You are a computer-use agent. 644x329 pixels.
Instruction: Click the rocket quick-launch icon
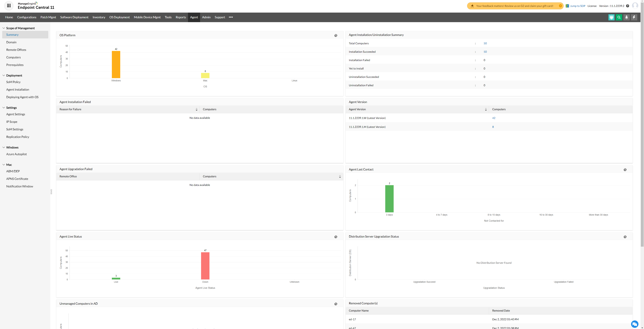(626, 17)
